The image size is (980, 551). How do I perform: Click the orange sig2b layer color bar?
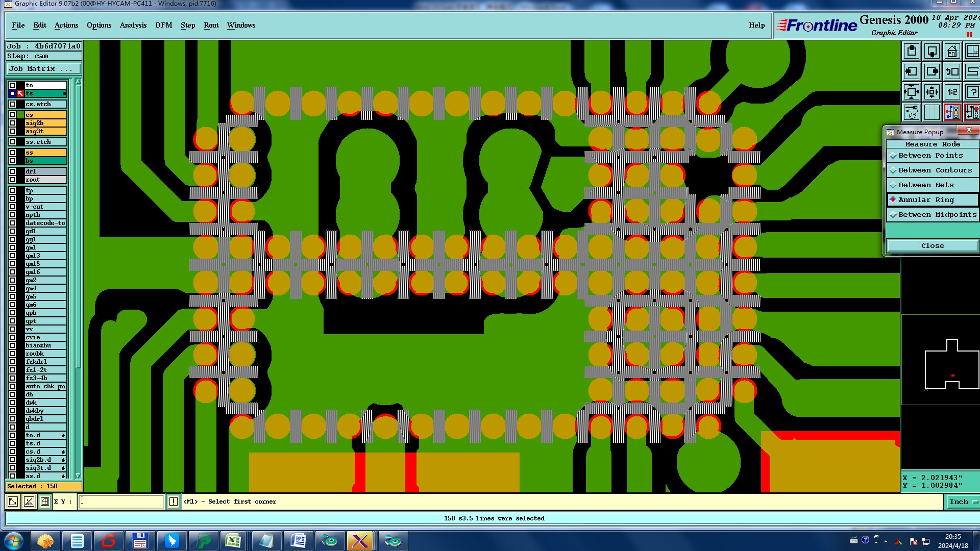point(45,123)
